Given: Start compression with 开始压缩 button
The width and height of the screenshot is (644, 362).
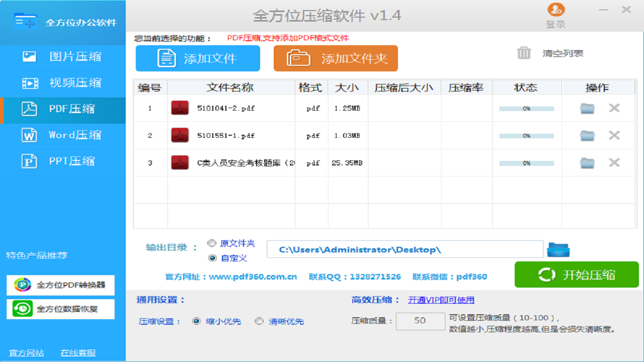Looking at the screenshot, I should [577, 275].
